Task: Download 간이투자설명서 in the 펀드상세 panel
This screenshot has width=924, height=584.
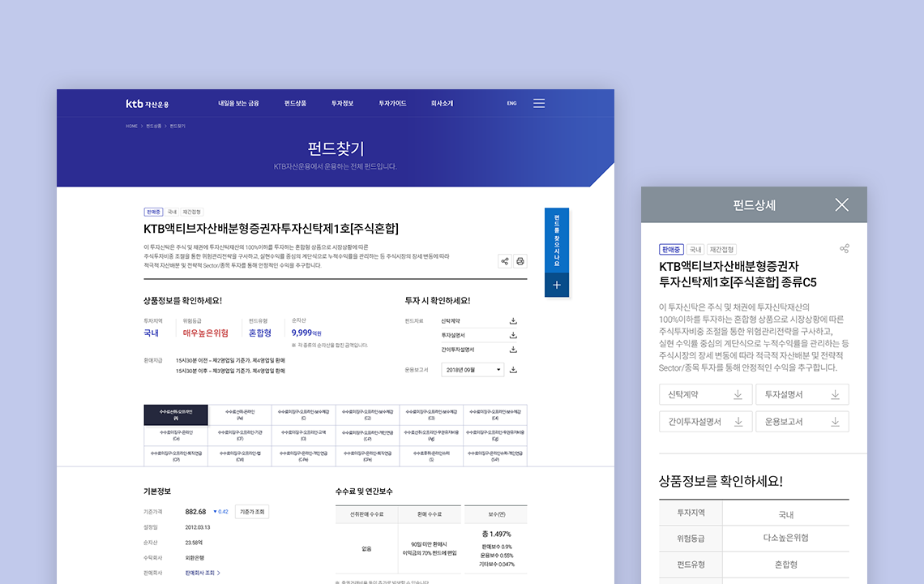Action: 705,422
